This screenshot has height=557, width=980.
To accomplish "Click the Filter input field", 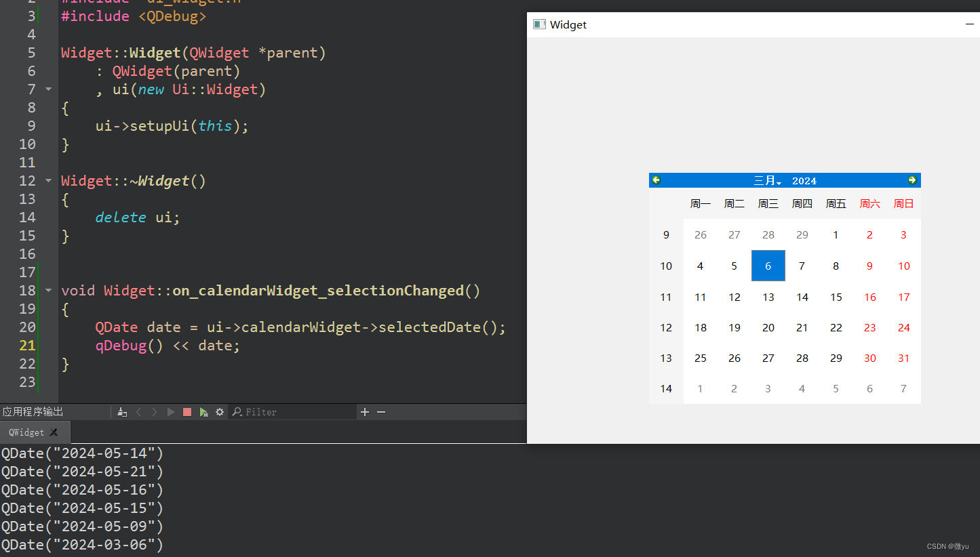I will [x=299, y=412].
